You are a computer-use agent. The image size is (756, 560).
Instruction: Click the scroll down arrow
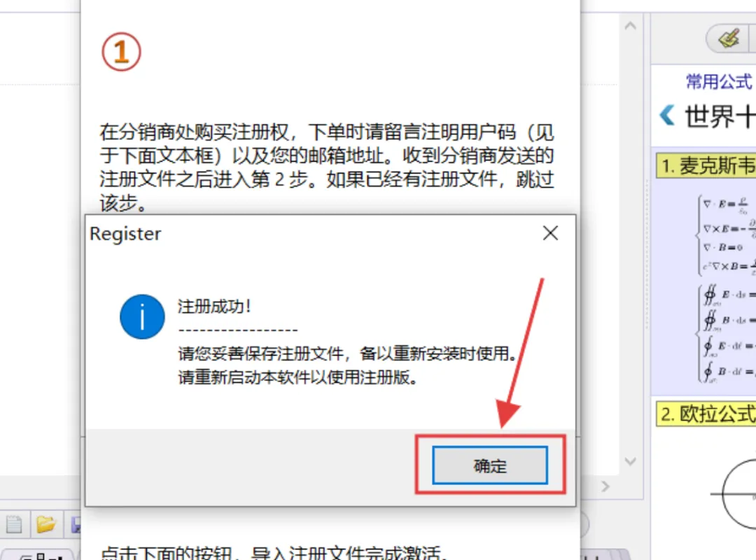click(630, 461)
